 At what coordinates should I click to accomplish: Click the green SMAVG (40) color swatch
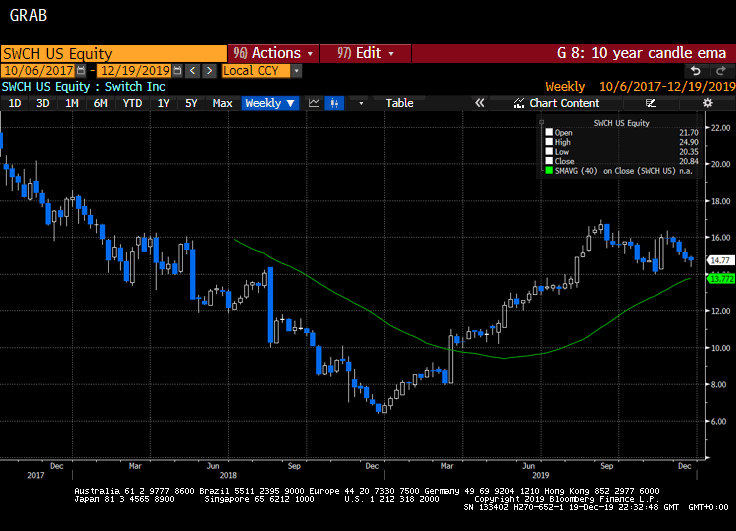pyautogui.click(x=548, y=171)
